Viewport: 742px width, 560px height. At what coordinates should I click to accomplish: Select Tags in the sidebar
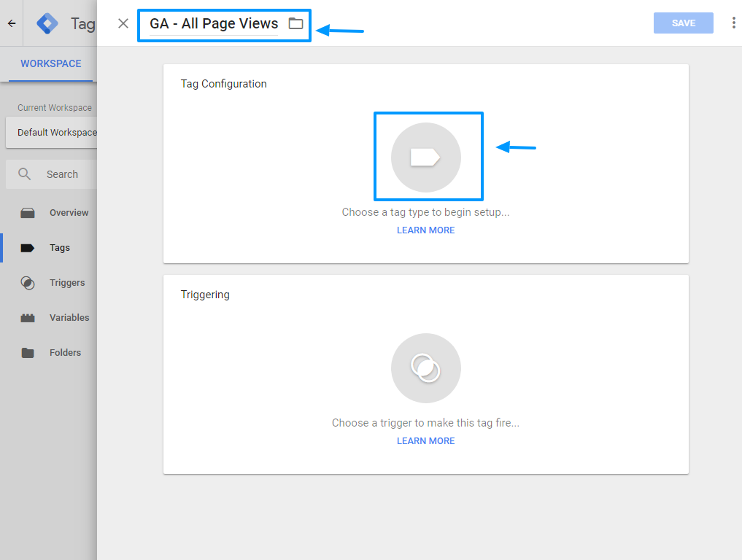click(x=60, y=248)
